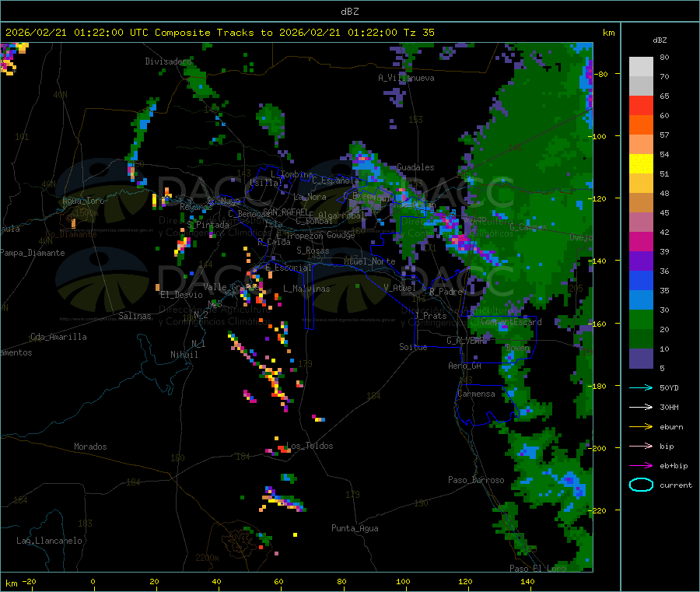700x592 pixels.
Task: Click the SAN_RAFAEL map label
Action: [285, 212]
